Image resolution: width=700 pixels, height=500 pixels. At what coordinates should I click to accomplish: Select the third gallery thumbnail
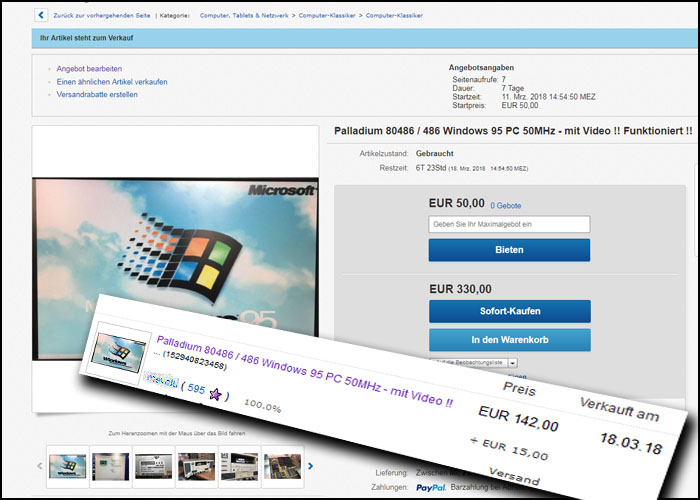pyautogui.click(x=154, y=467)
